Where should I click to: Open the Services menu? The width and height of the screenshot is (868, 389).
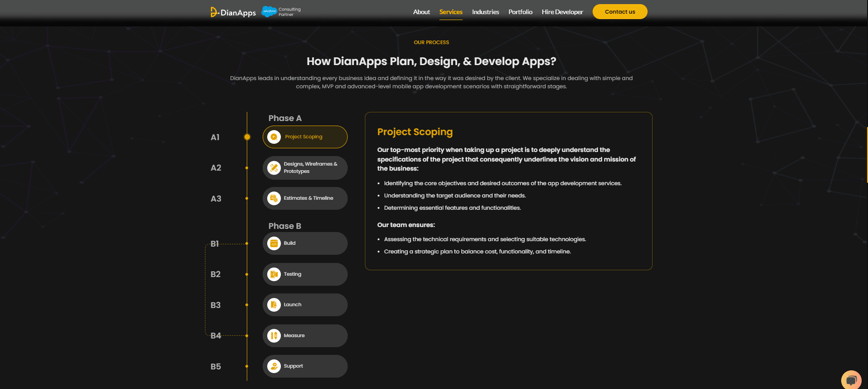451,12
